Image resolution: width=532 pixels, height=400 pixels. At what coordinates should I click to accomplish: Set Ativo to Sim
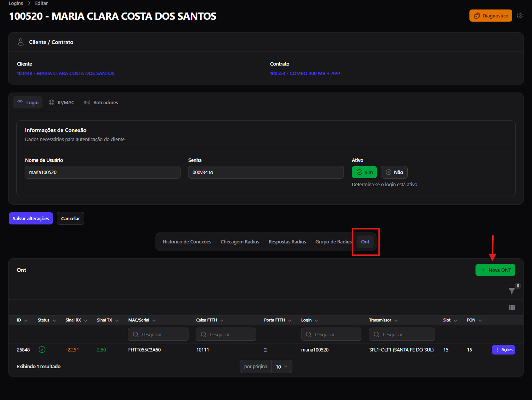[364, 172]
